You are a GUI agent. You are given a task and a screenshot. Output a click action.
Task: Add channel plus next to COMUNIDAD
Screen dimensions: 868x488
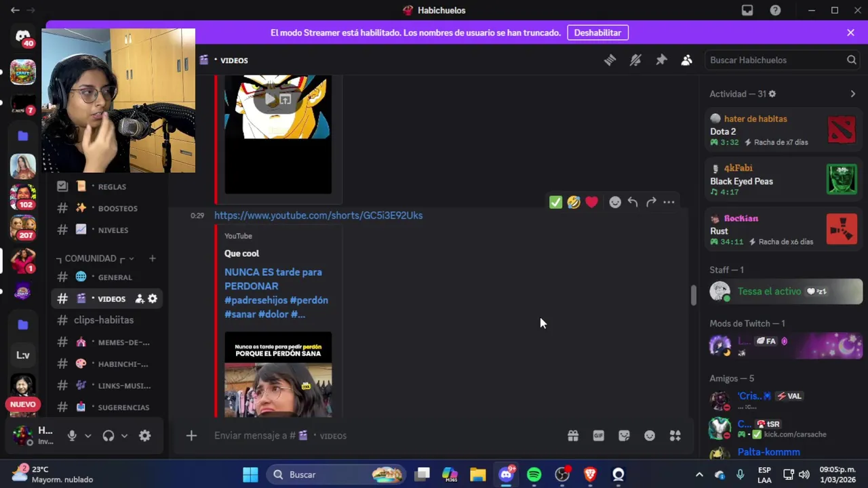pyautogui.click(x=152, y=258)
